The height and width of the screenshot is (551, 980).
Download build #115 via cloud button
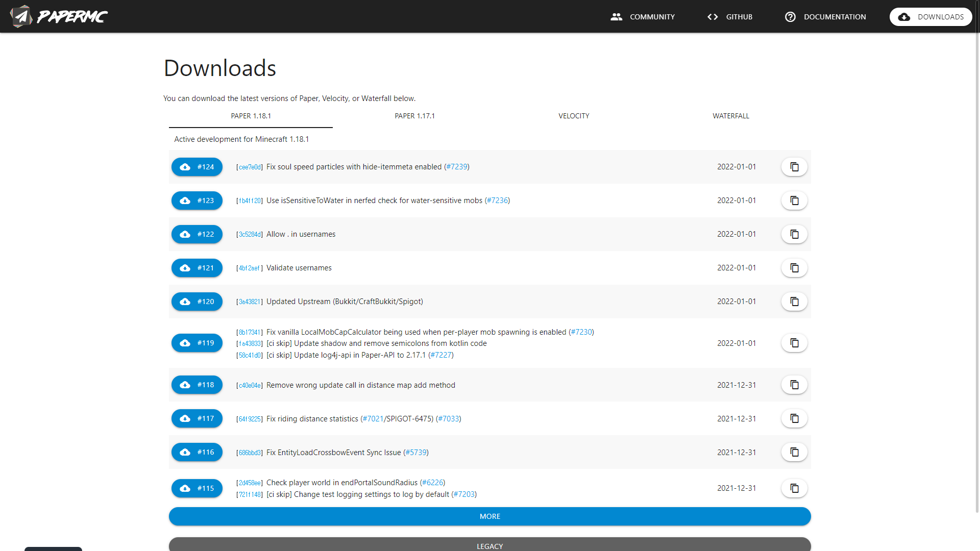(197, 488)
